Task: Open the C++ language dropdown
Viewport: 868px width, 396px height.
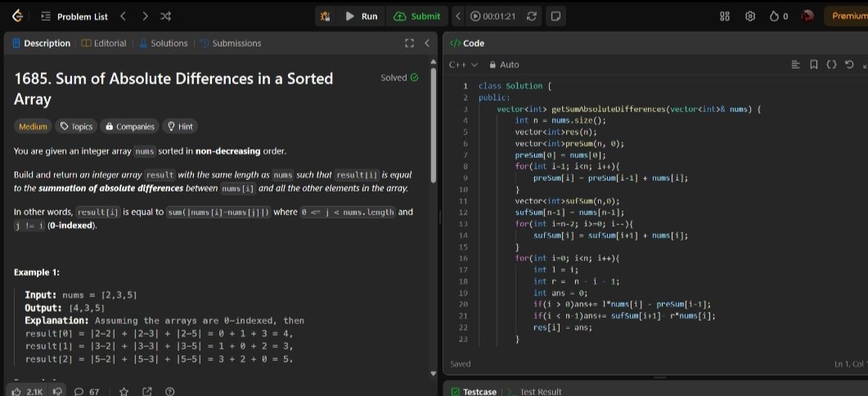Action: pyautogui.click(x=463, y=65)
